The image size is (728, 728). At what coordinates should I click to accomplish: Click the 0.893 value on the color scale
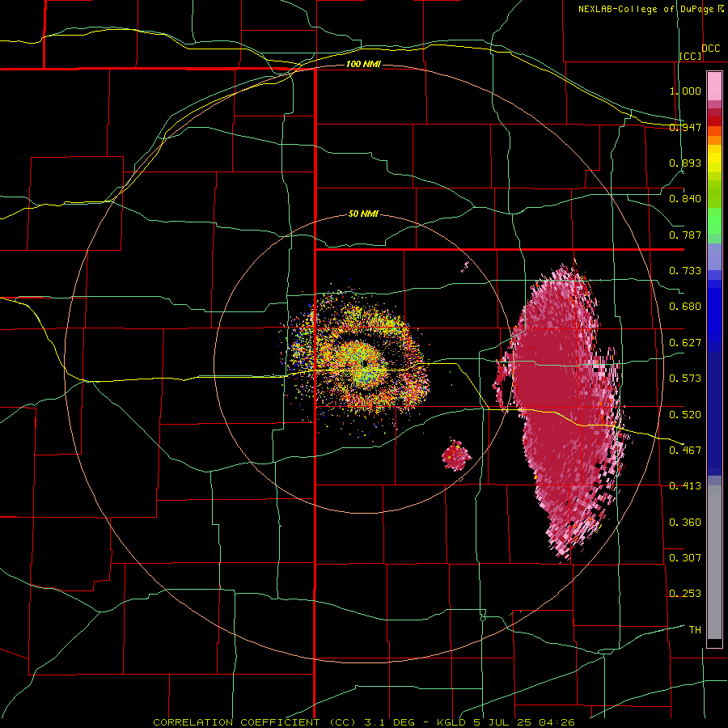pyautogui.click(x=685, y=163)
